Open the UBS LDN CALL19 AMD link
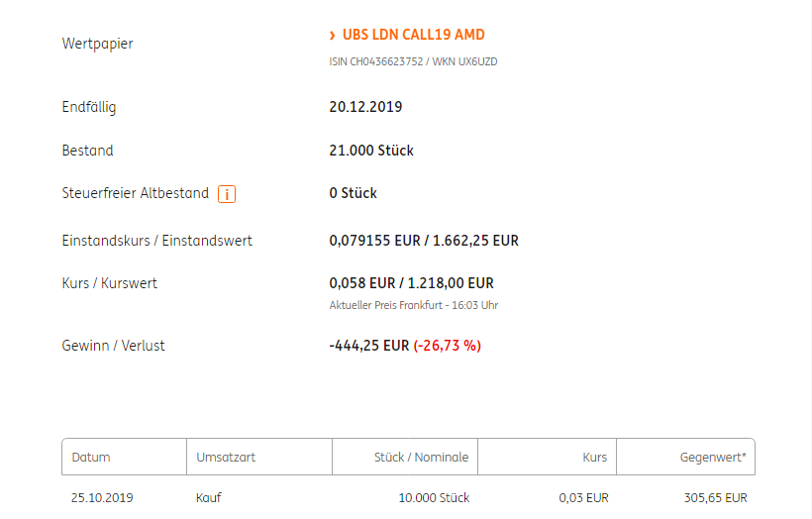Viewport: 812px width, 519px height. tap(413, 35)
